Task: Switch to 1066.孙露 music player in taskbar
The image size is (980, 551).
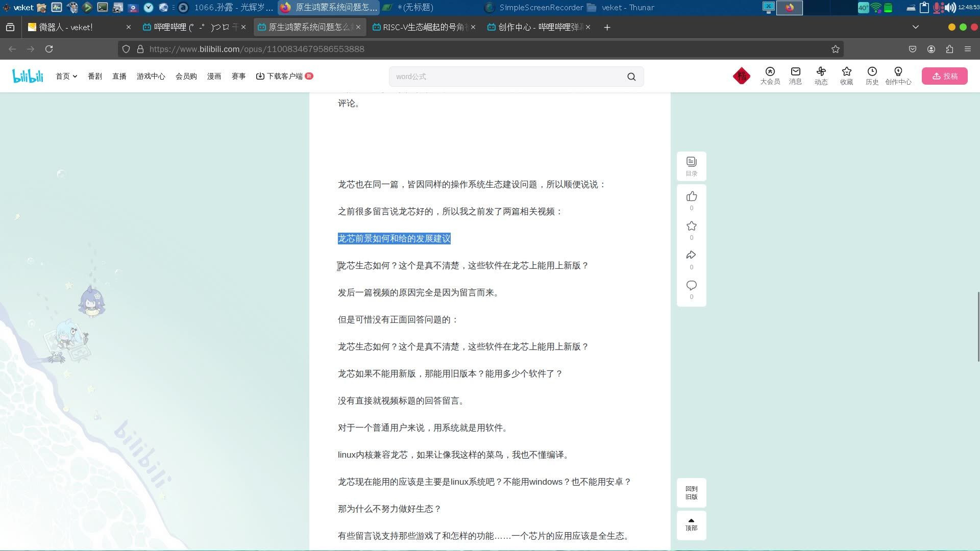Action: point(227,7)
